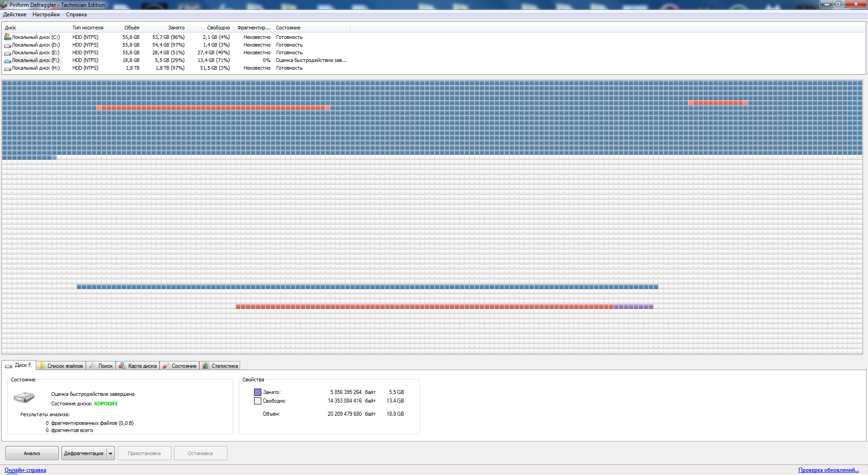This screenshot has height=475, width=868.
Task: Select the row text Локальный диск (D:)
Action: click(x=36, y=45)
